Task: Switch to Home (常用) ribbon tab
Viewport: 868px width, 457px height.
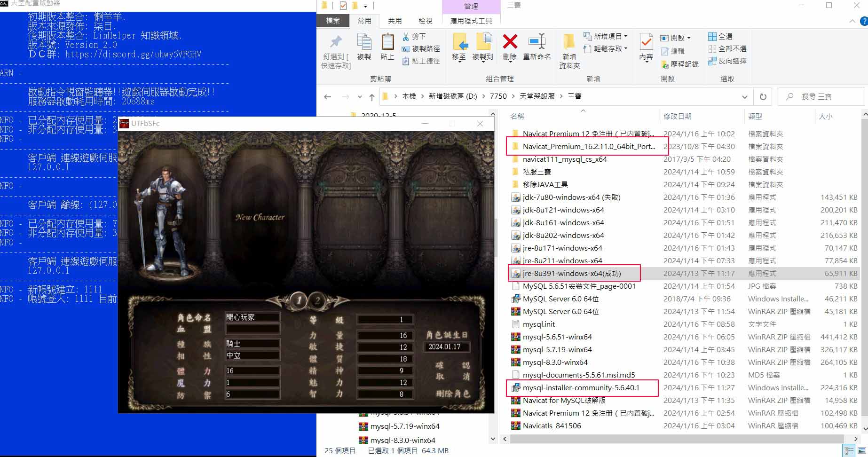Action: click(364, 21)
